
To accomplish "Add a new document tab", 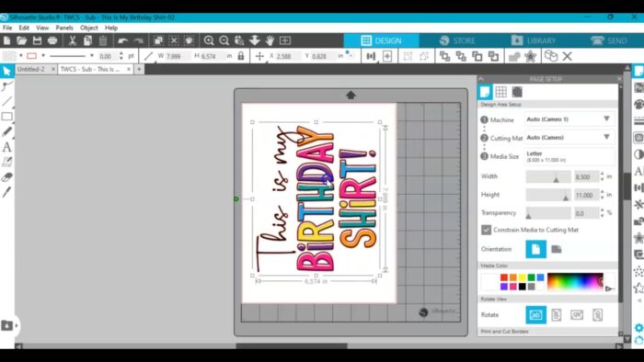I will [x=139, y=69].
